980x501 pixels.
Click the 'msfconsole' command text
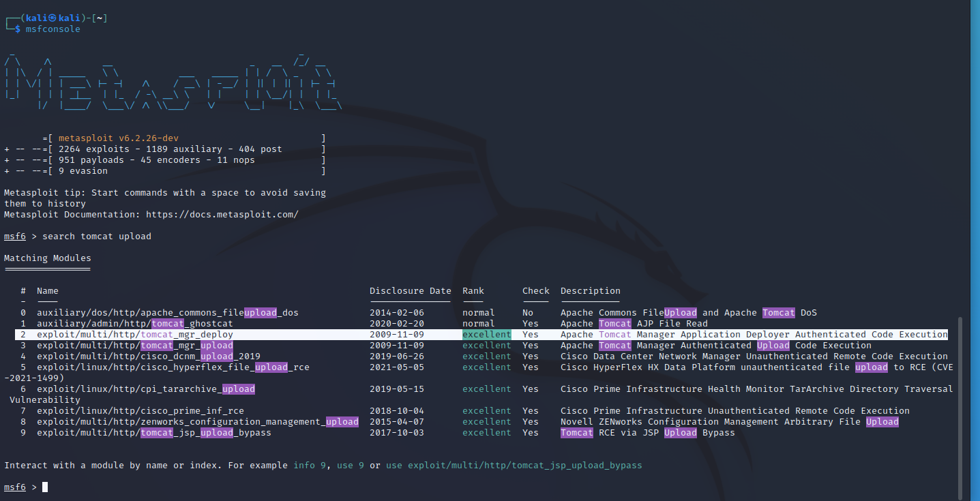pos(53,29)
